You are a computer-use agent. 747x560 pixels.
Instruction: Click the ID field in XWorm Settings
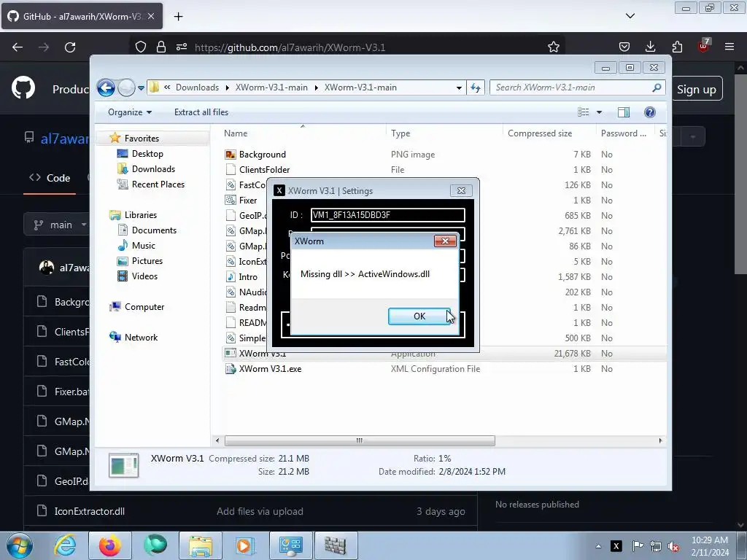point(388,215)
